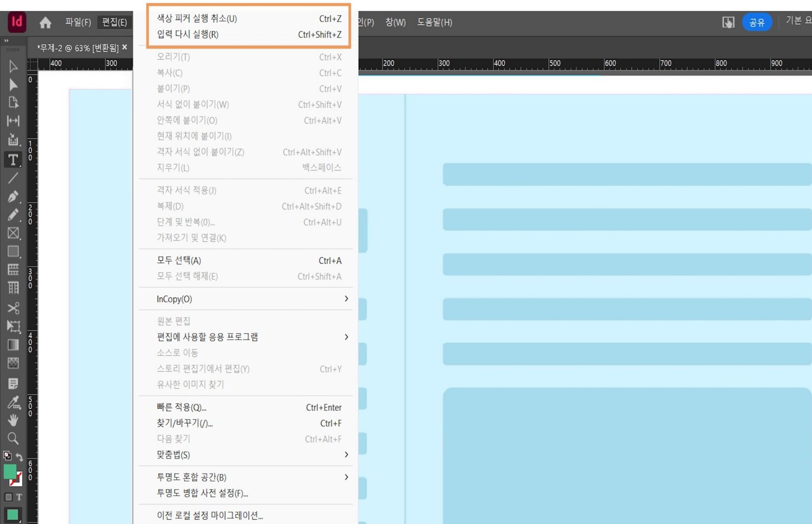
Task: Click the 공유 share button
Action: (x=757, y=22)
